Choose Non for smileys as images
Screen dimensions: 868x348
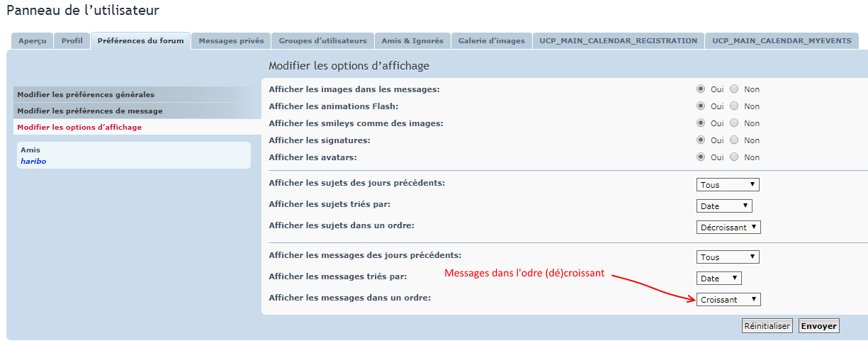click(x=734, y=123)
